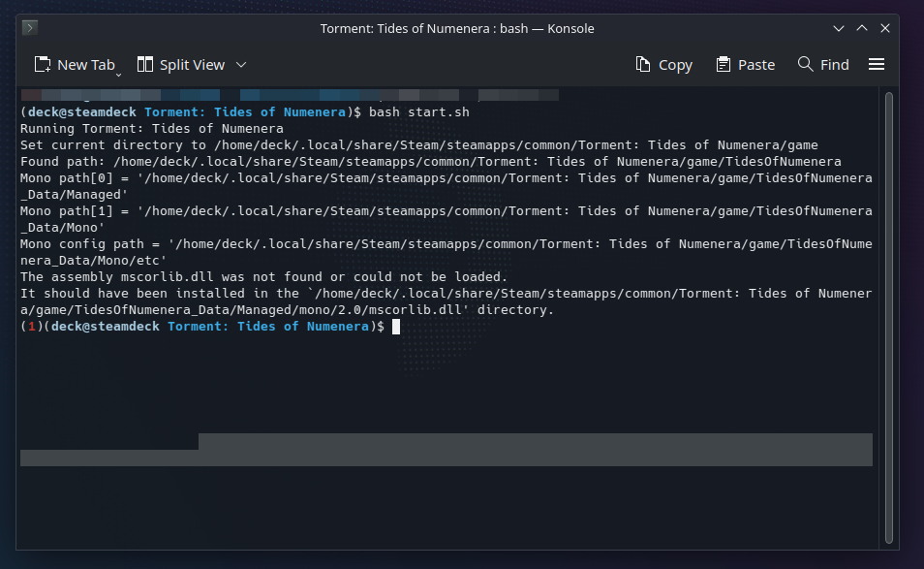Click the 'It should have been installed' line
This screenshot has height=569, width=924.
point(447,301)
